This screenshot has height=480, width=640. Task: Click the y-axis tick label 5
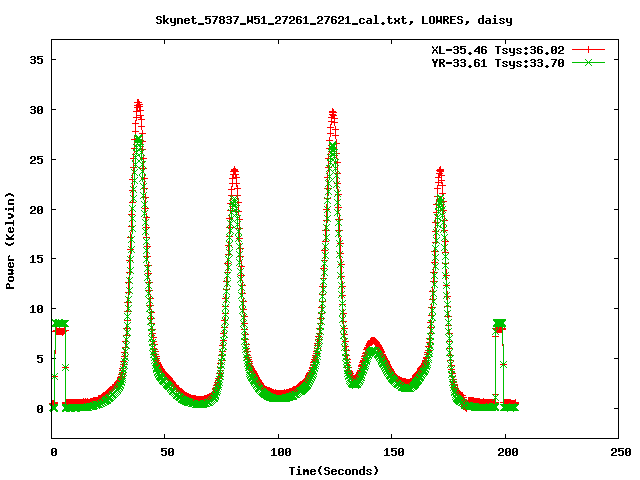point(40,359)
